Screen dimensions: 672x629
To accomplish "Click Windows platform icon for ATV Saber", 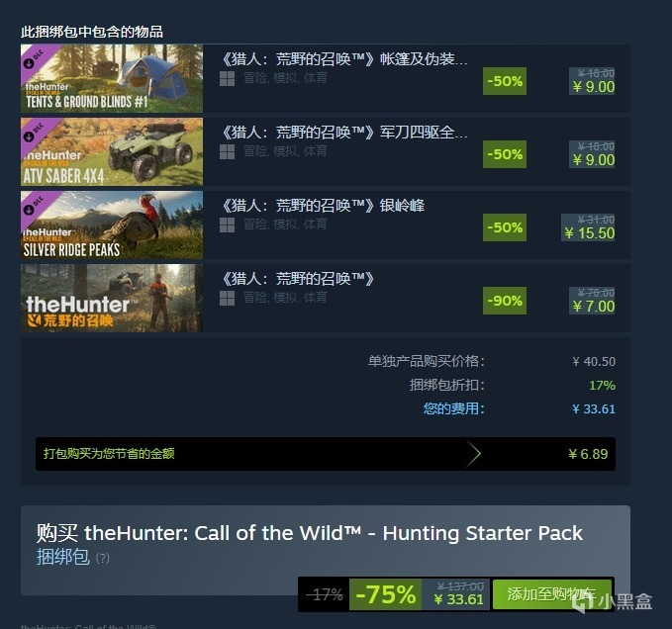I will pos(228,152).
